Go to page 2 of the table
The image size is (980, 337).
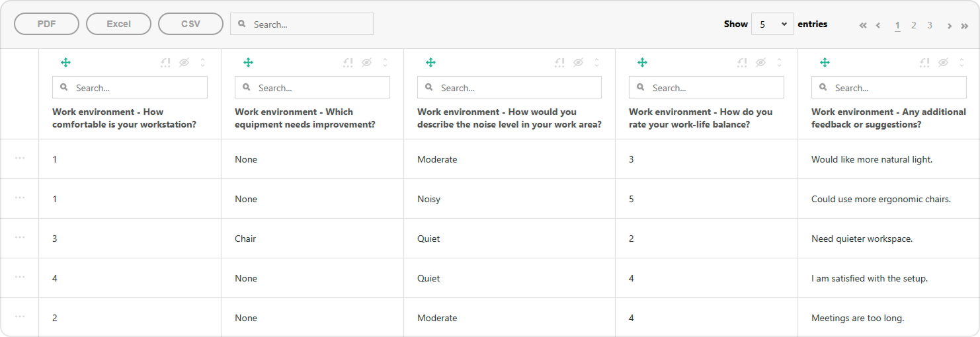pos(913,26)
